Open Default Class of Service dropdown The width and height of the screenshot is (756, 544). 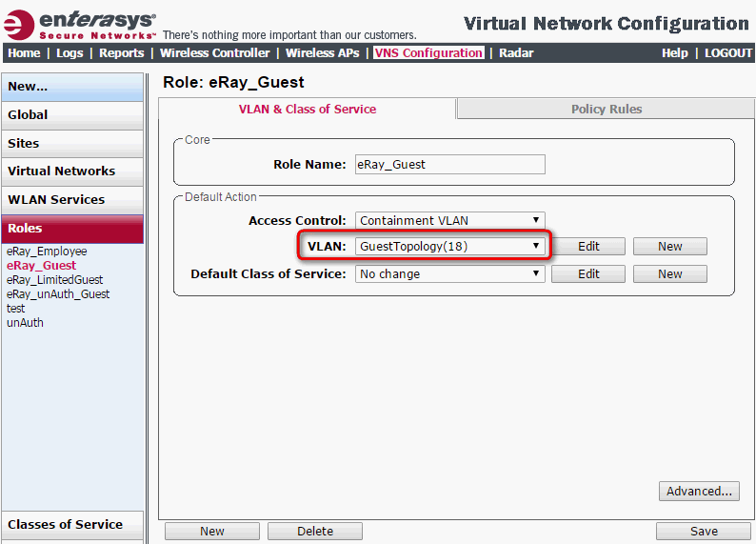coord(449,273)
